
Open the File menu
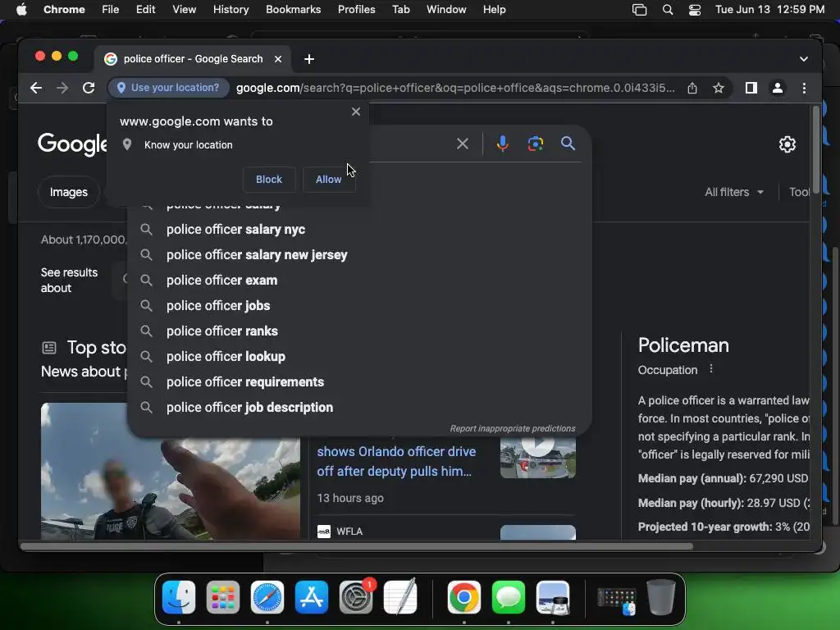pyautogui.click(x=111, y=10)
